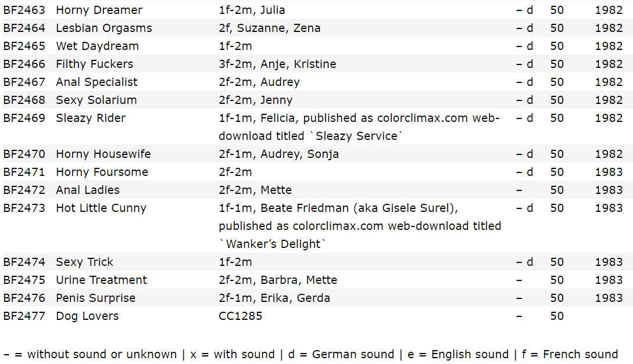The height and width of the screenshot is (364, 633).
Task: Click the 'x = with sound' legend entry
Action: click(x=233, y=354)
